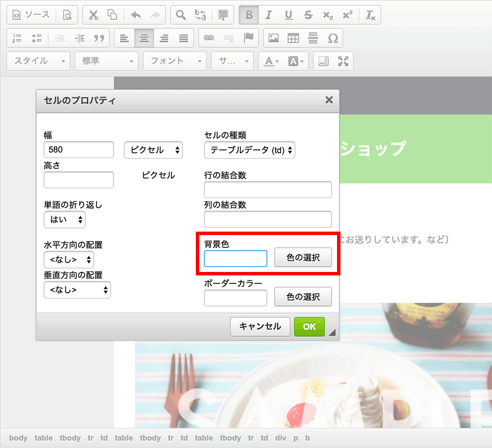This screenshot has width=492, height=448.
Task: Toggle superscript formatting
Action: click(347, 15)
